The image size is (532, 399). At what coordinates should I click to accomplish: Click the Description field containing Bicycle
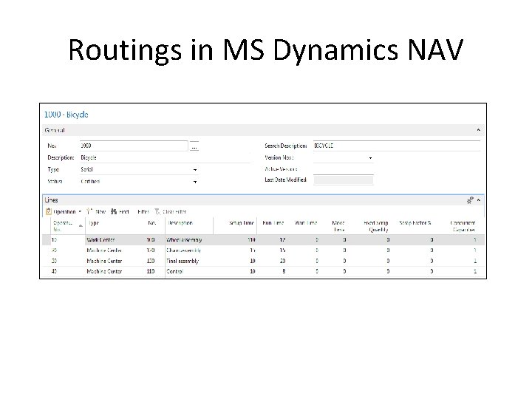[x=166, y=158]
